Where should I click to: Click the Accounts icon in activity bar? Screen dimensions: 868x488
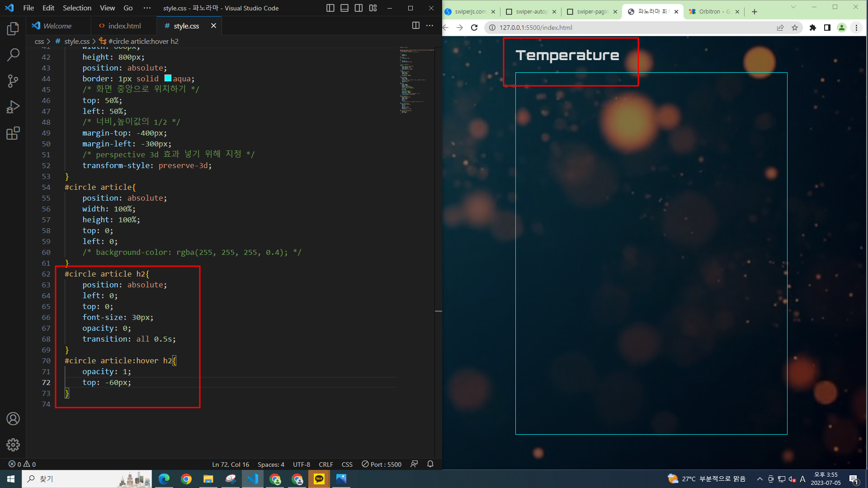(x=13, y=419)
